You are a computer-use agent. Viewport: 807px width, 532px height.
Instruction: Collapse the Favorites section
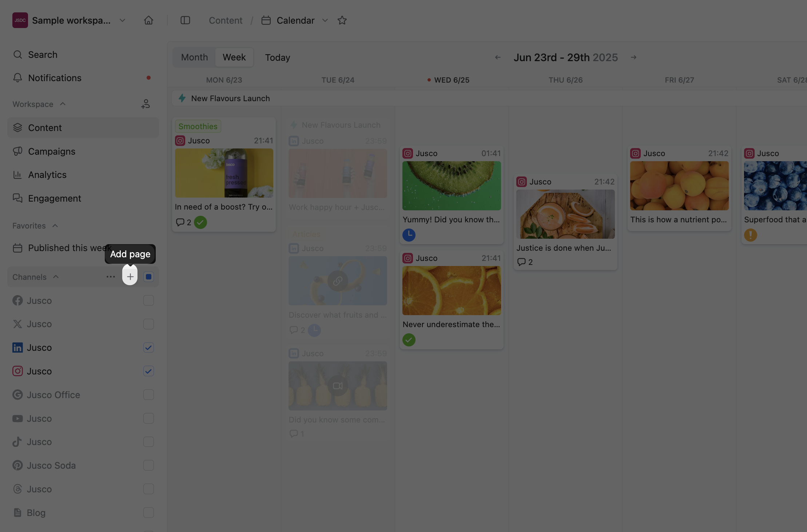click(55, 226)
